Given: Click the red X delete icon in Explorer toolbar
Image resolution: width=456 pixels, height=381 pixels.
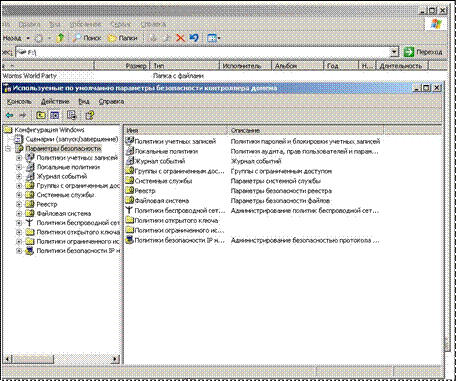Looking at the screenshot, I should [180, 38].
